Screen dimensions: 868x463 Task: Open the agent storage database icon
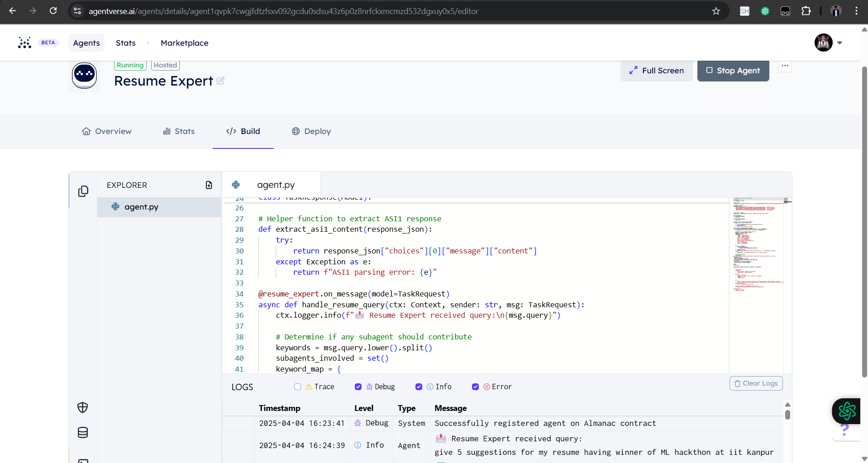pos(83,433)
